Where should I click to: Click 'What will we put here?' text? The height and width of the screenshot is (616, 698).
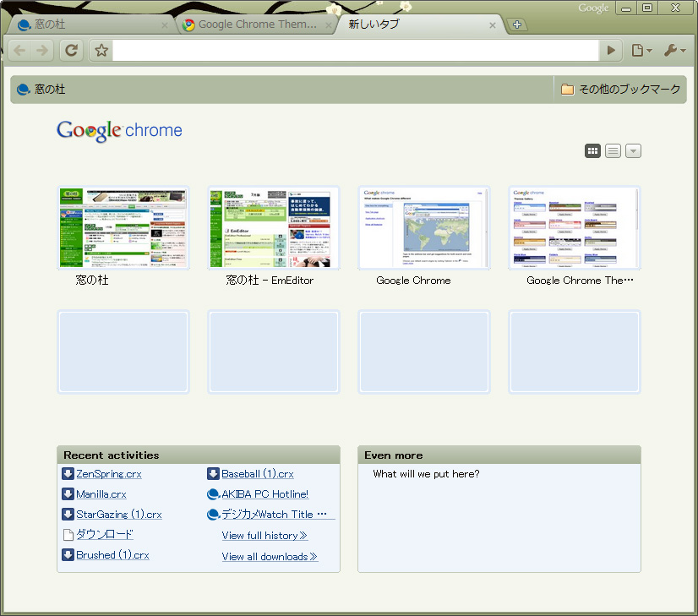(426, 474)
